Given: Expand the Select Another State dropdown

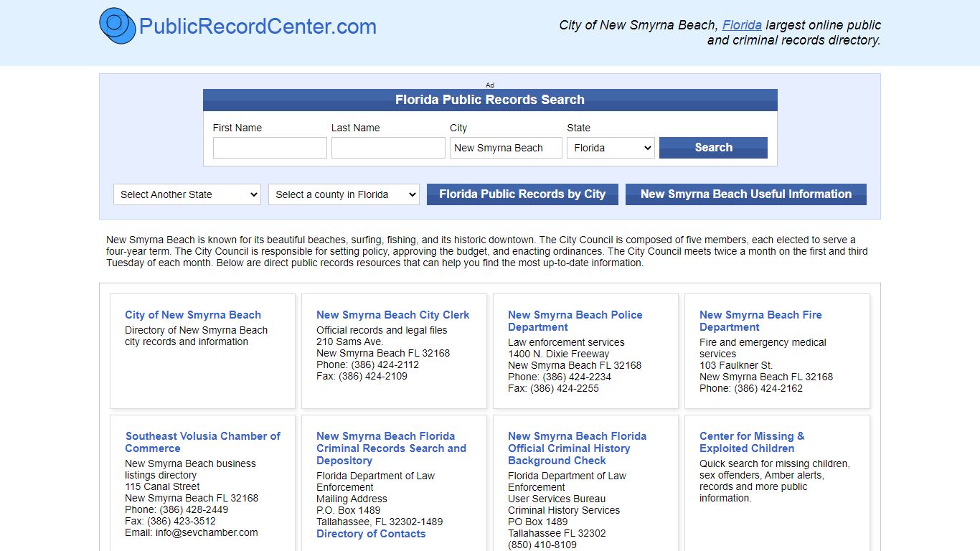Looking at the screenshot, I should tap(187, 194).
